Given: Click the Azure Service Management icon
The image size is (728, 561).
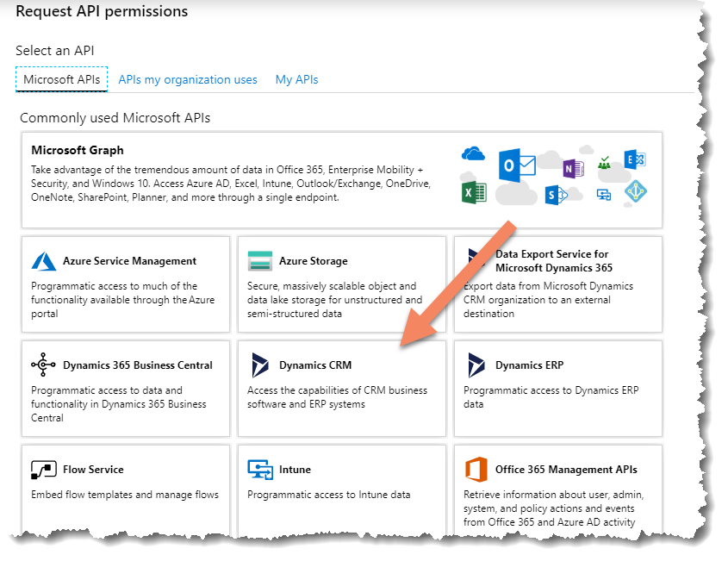Looking at the screenshot, I should 44,261.
